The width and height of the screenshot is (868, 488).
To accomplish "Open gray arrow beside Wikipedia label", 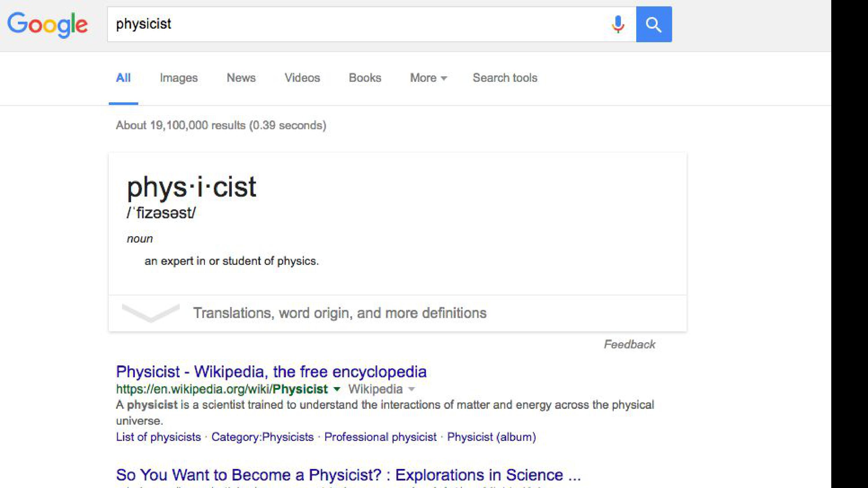I will point(411,389).
